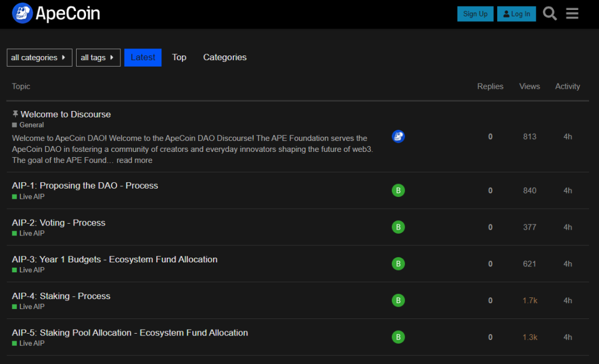The width and height of the screenshot is (599, 364).
Task: Sort topics by Activity column header
Action: point(567,86)
